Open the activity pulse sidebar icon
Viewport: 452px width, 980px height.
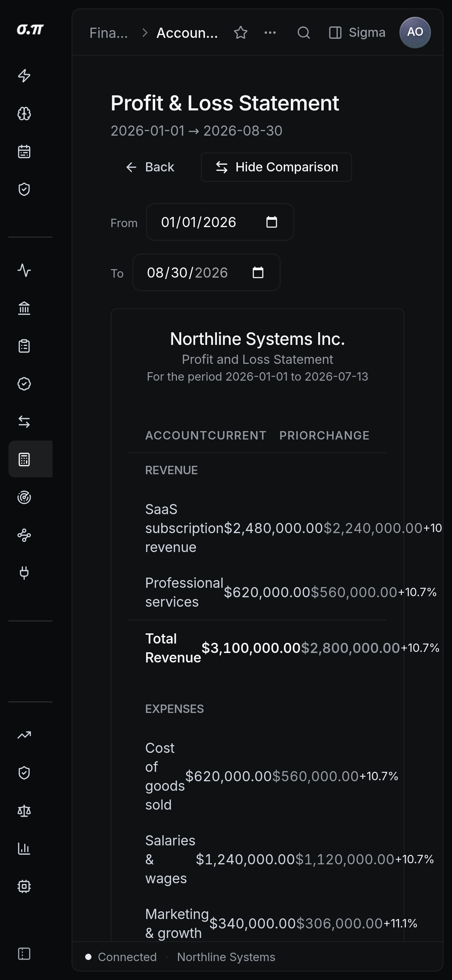tap(24, 271)
